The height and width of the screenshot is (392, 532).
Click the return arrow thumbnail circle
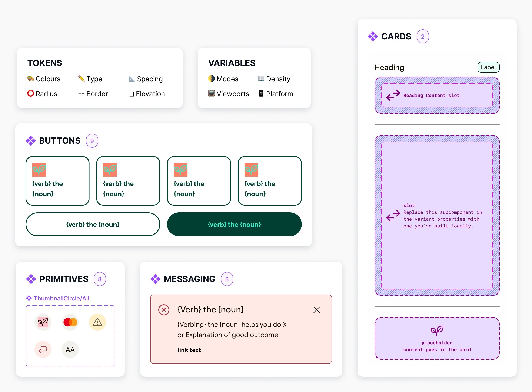point(43,349)
